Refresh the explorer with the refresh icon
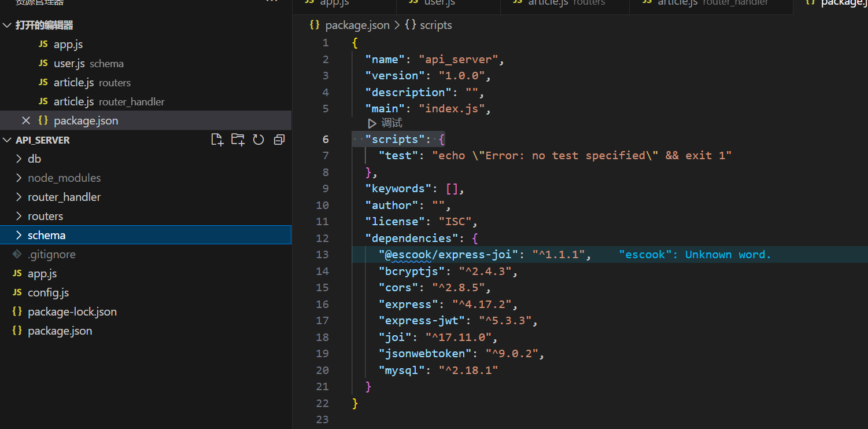The height and width of the screenshot is (429, 868). [258, 140]
